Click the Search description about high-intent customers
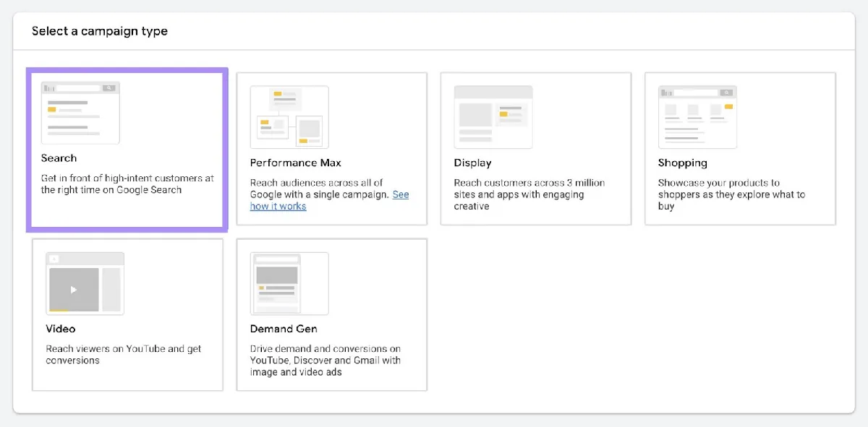 click(x=127, y=184)
